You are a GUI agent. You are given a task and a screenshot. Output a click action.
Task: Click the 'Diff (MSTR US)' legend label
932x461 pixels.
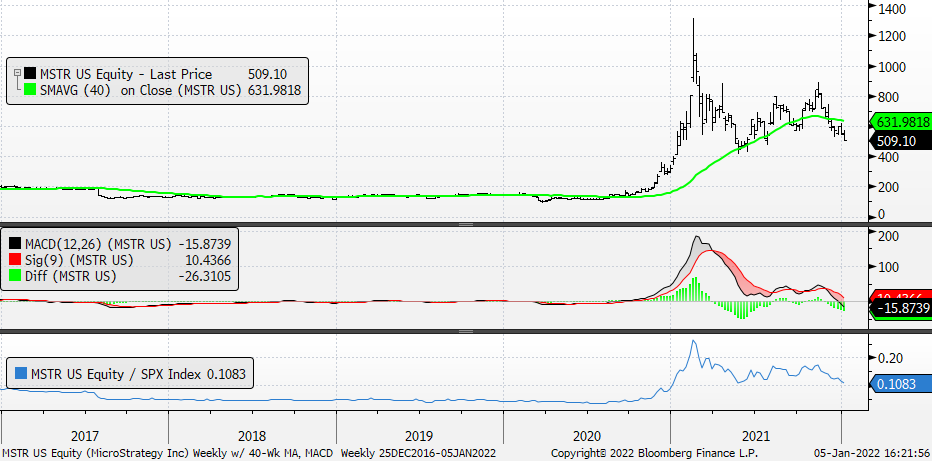tap(71, 276)
